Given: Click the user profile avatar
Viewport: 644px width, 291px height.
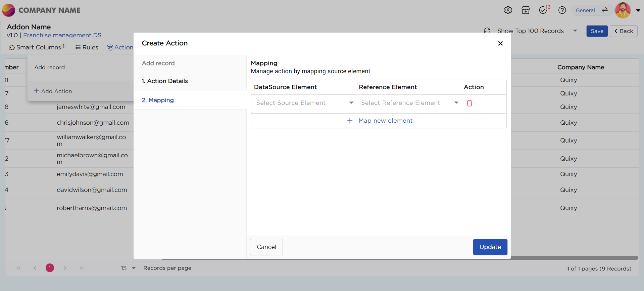Looking at the screenshot, I should click(x=623, y=10).
